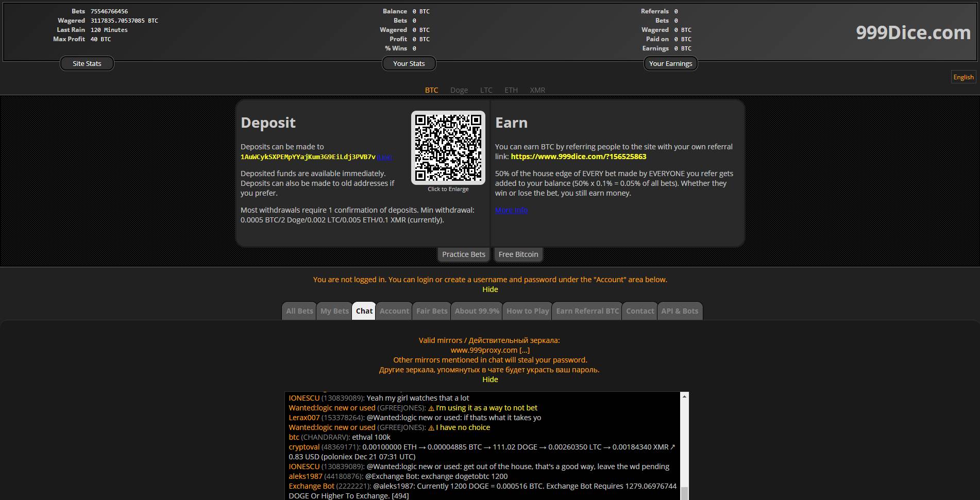The width and height of the screenshot is (980, 500).
Task: Click the referral link URL
Action: click(578, 157)
